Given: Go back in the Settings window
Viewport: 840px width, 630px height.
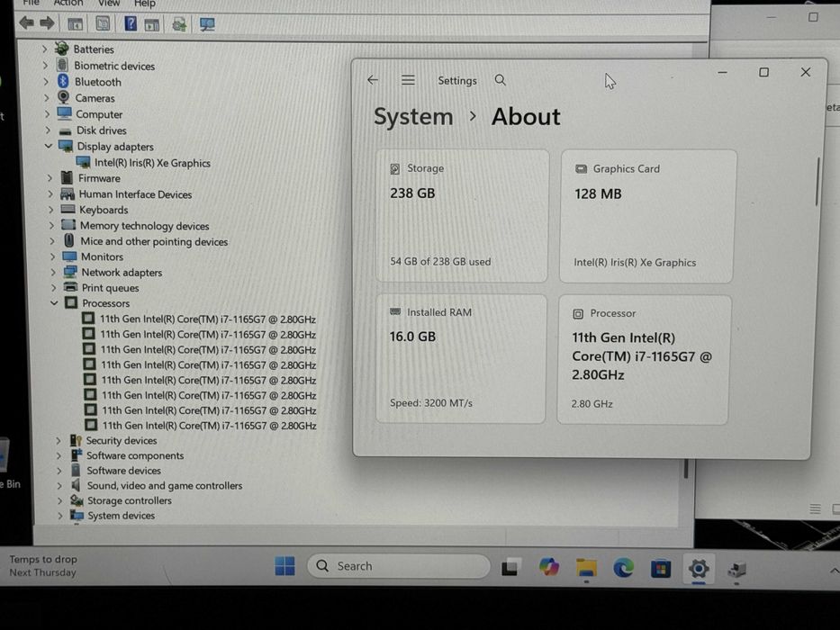Looking at the screenshot, I should 373,80.
